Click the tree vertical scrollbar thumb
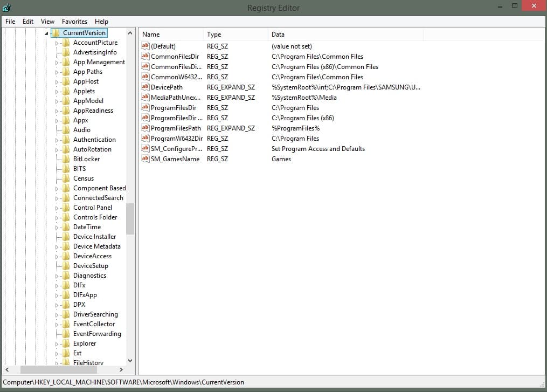The height and width of the screenshot is (392, 547). click(x=130, y=219)
